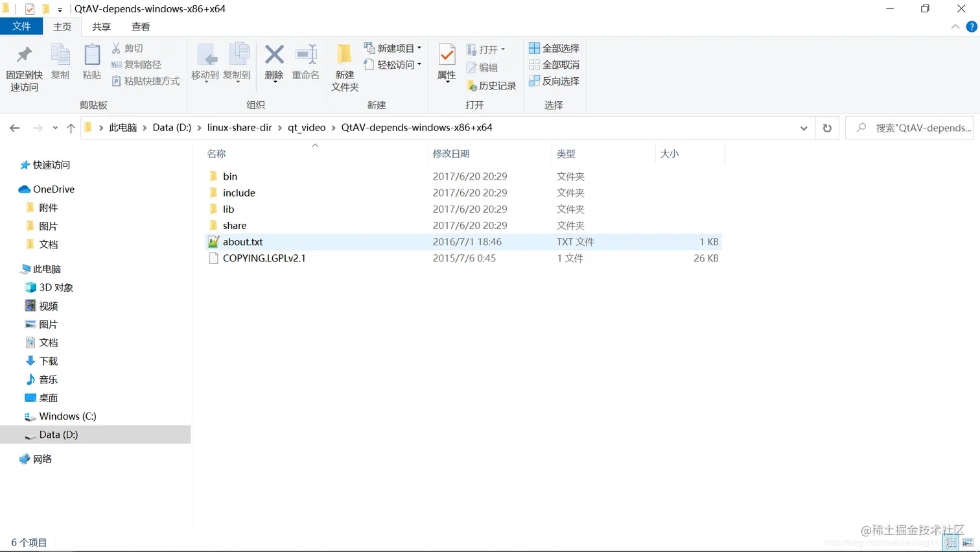Click the Copy to button
The width and height of the screenshot is (980, 552).
pyautogui.click(x=237, y=63)
